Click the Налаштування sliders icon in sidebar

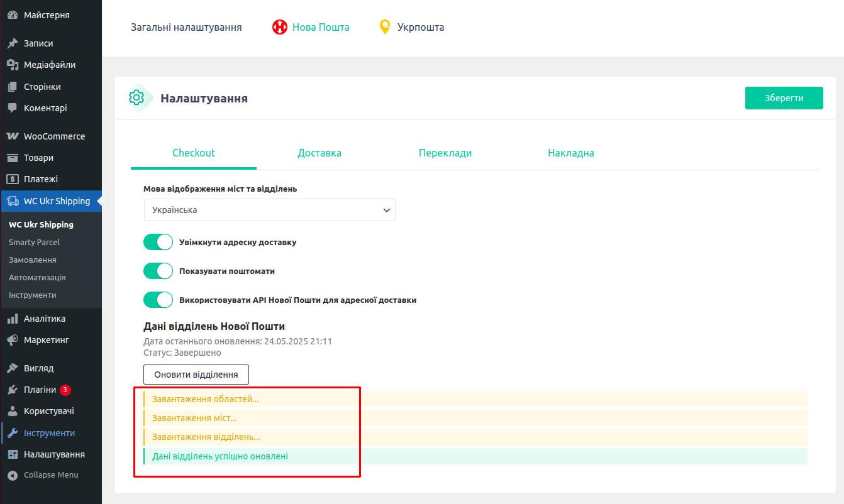13,454
